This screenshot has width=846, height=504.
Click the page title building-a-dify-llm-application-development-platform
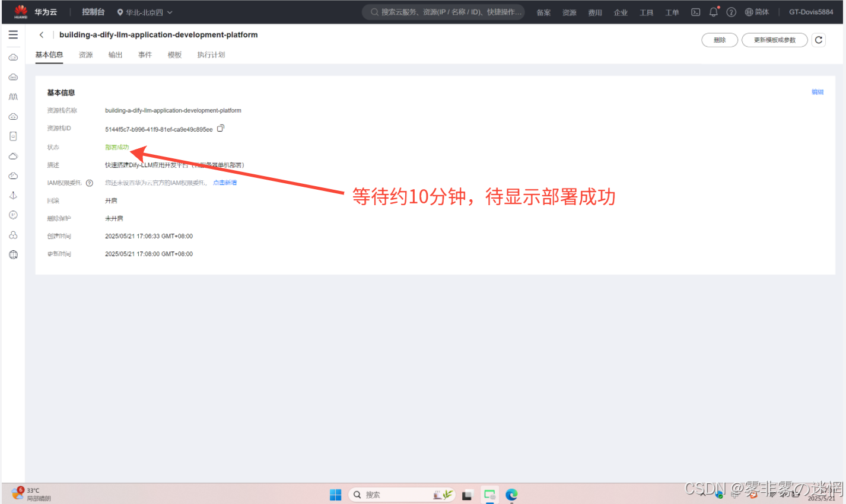pyautogui.click(x=158, y=35)
